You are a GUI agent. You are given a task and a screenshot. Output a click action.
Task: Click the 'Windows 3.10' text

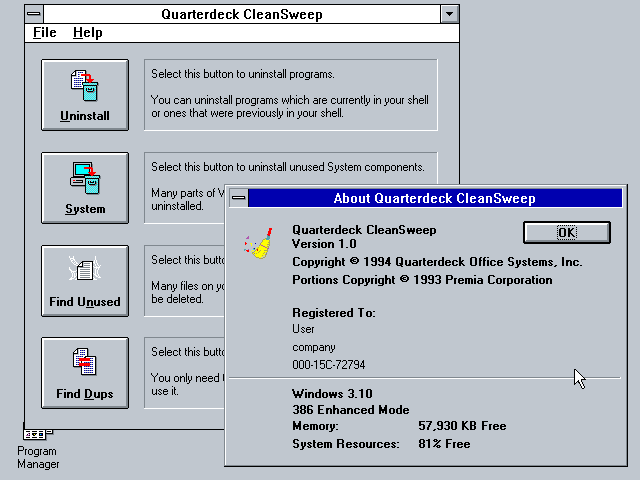[332, 393]
